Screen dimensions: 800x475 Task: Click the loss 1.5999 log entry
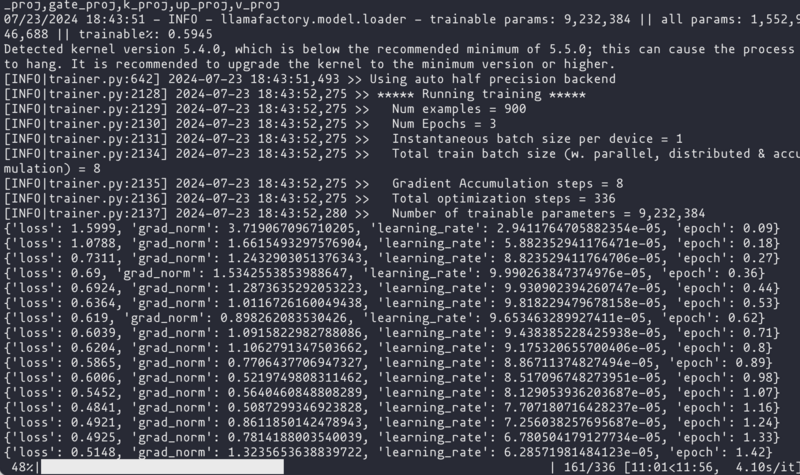click(392, 228)
